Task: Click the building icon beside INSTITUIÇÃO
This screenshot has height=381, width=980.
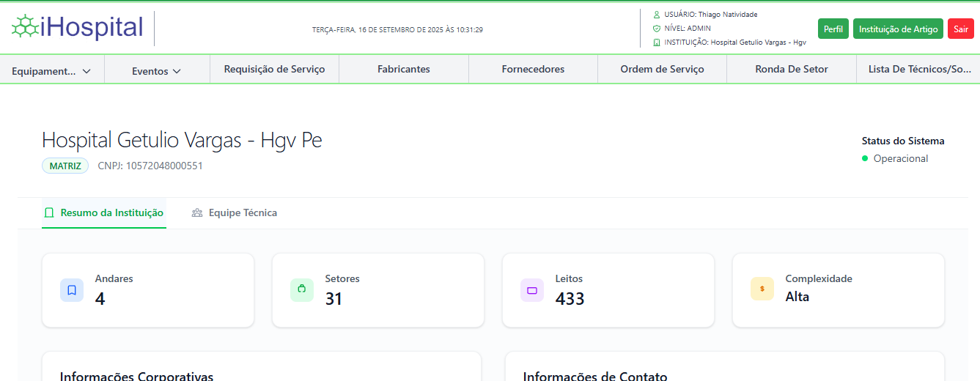Action: pyautogui.click(x=657, y=42)
